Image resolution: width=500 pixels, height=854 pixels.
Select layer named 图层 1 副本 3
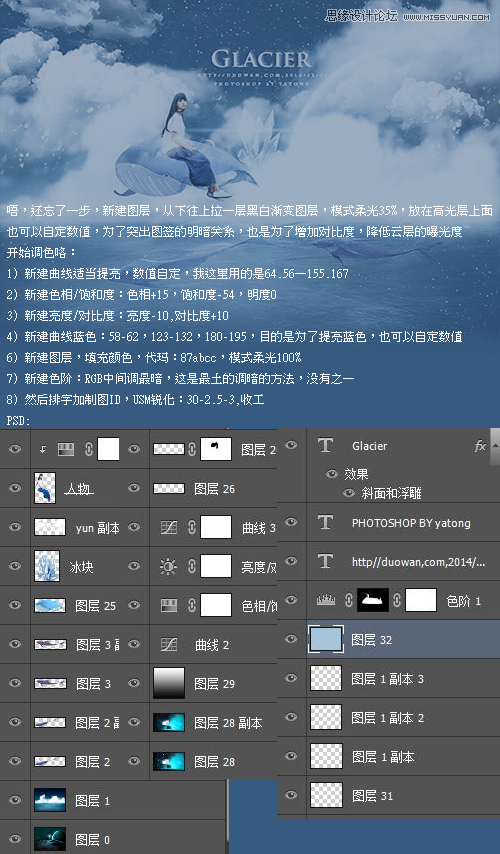[x=388, y=679]
